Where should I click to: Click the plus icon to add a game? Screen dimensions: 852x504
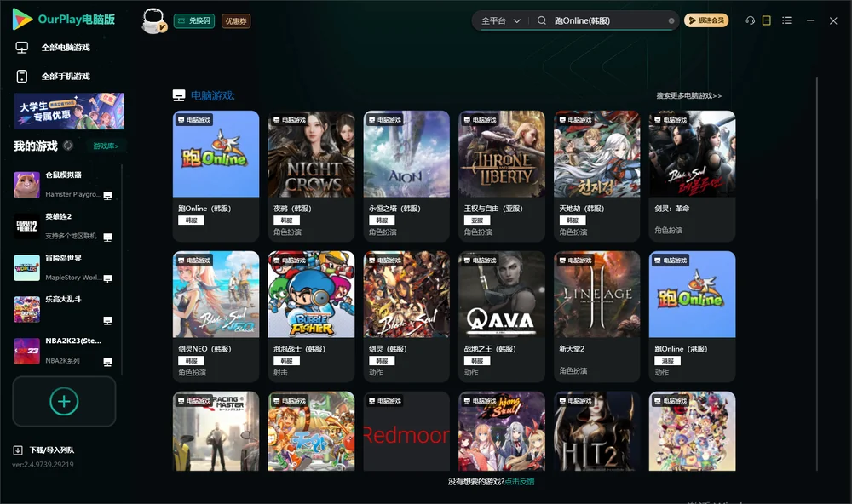64,401
